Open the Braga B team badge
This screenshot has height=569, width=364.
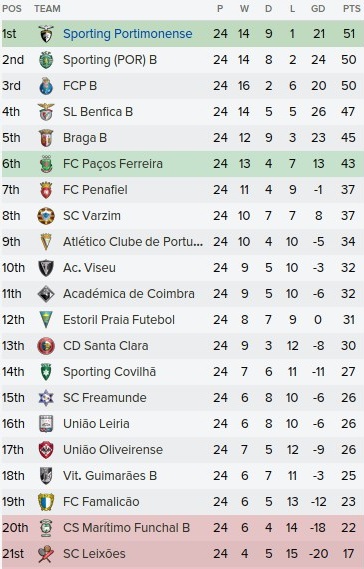pos(46,138)
